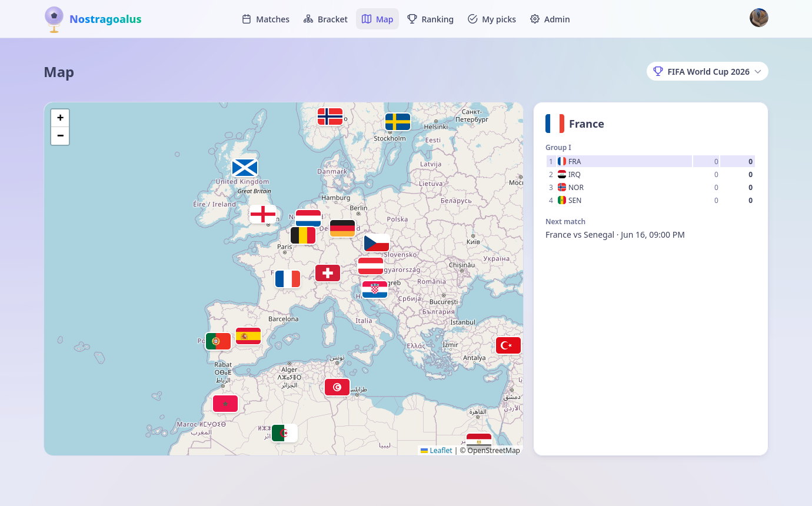Open the Admin tab
Viewport: 812px width, 506px height.
550,19
